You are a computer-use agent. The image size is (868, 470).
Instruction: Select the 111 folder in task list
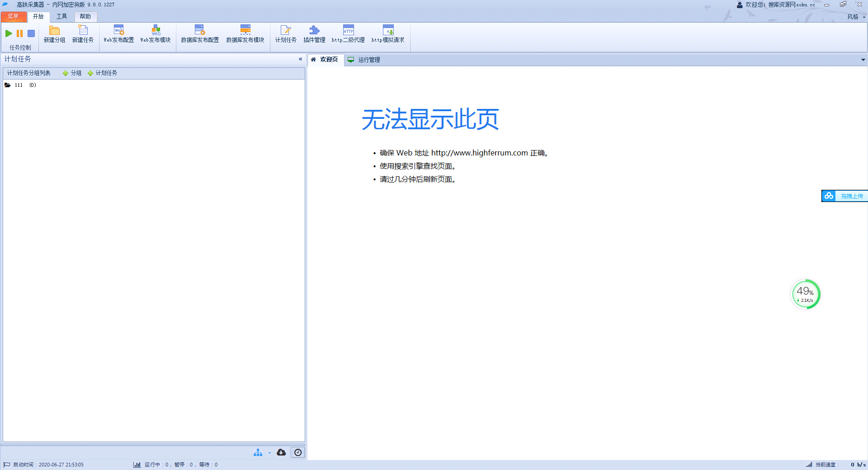pos(18,85)
